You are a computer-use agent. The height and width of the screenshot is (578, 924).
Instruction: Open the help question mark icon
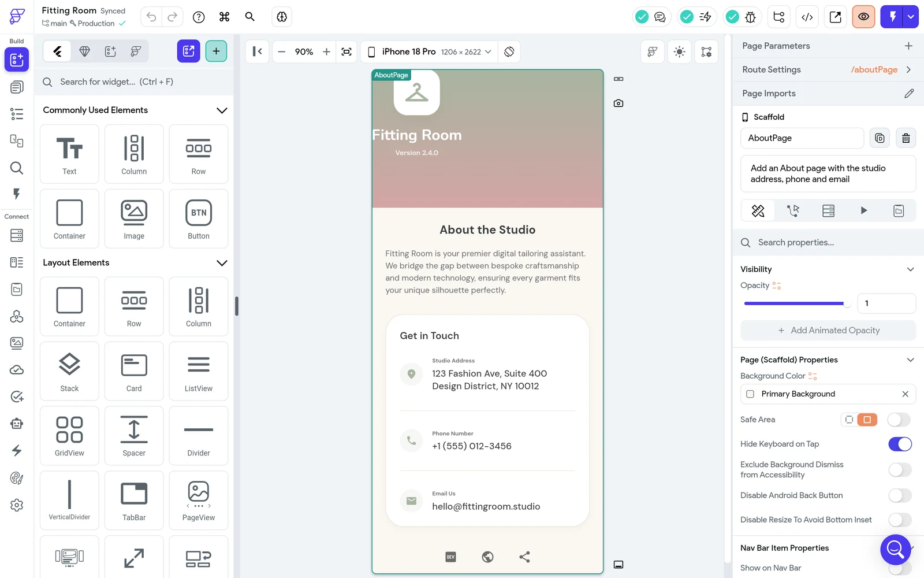pos(199,17)
